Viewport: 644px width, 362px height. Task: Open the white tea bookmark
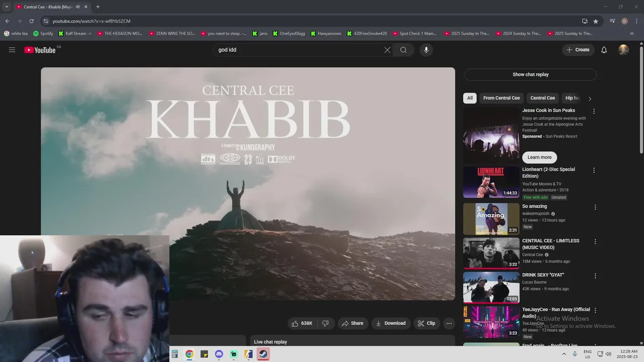16,34
